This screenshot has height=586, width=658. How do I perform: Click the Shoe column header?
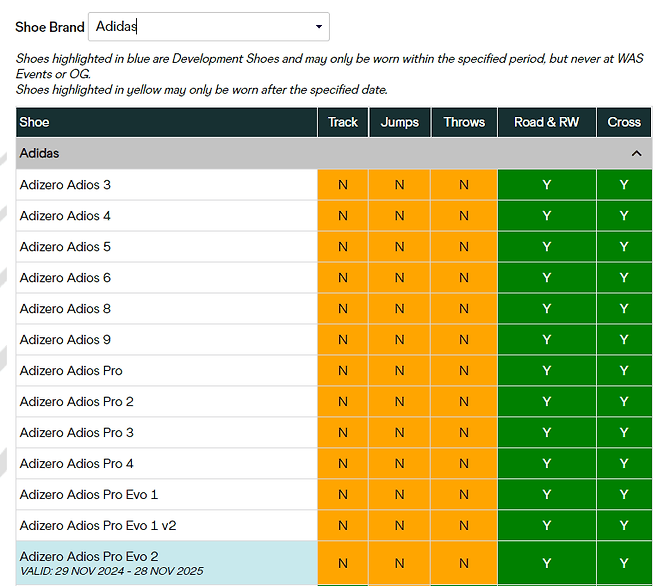[x=167, y=122]
